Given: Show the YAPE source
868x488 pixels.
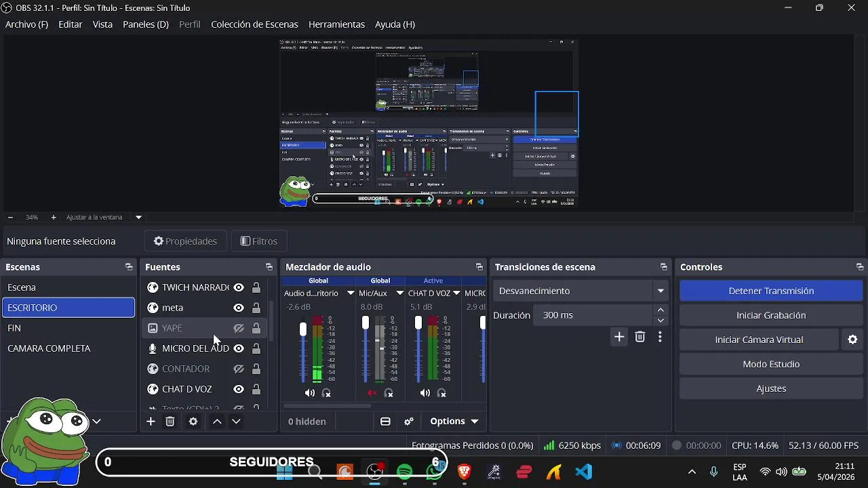Looking at the screenshot, I should click(239, 328).
